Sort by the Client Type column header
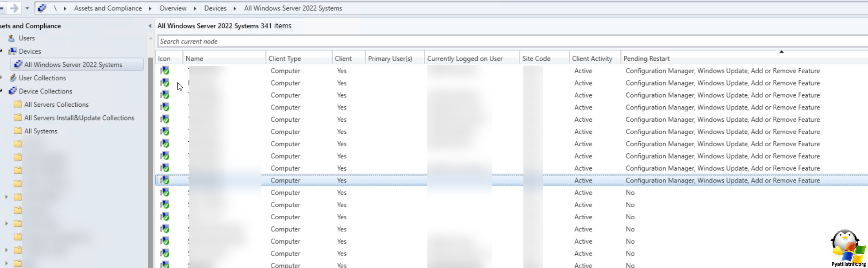The height and width of the screenshot is (268, 868). coord(299,58)
